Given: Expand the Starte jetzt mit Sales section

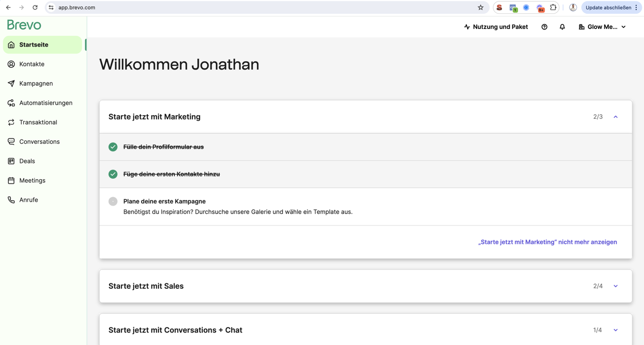Looking at the screenshot, I should pyautogui.click(x=615, y=286).
